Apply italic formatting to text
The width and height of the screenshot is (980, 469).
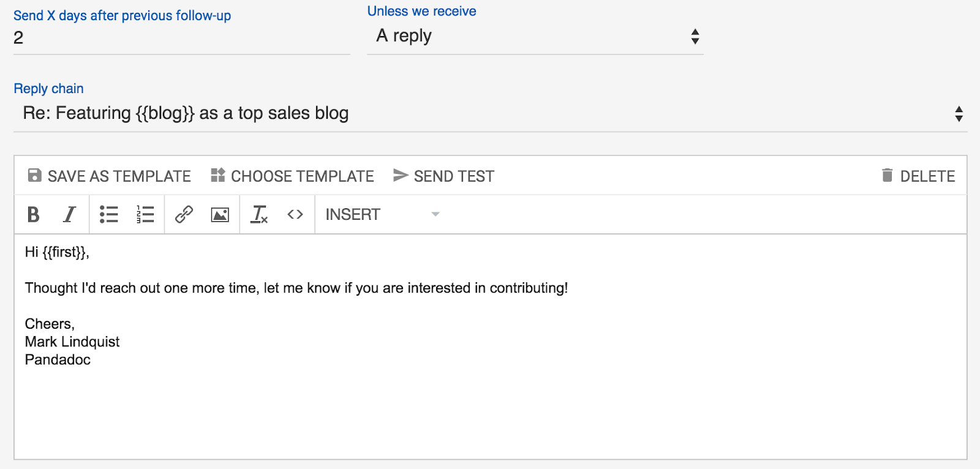point(70,214)
